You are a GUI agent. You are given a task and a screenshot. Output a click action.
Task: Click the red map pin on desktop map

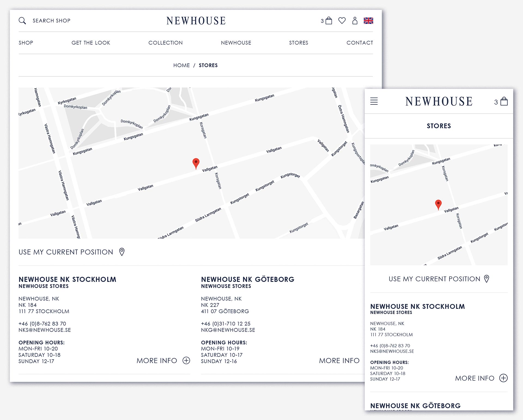pos(196,163)
